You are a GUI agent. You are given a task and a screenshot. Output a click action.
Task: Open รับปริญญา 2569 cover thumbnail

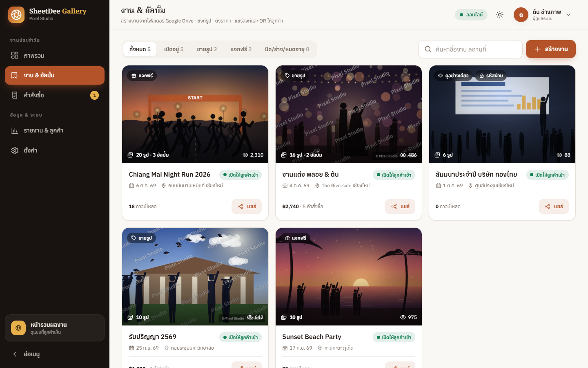coord(195,277)
